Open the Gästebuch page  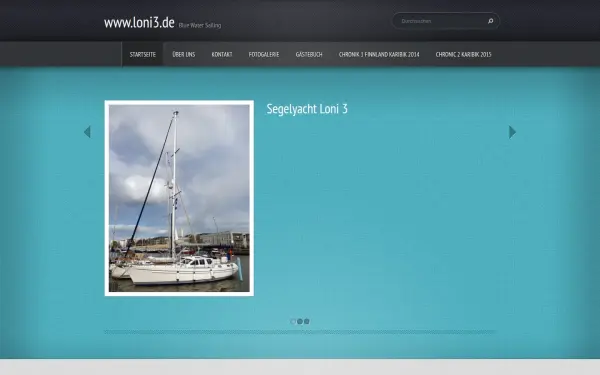[x=309, y=54]
